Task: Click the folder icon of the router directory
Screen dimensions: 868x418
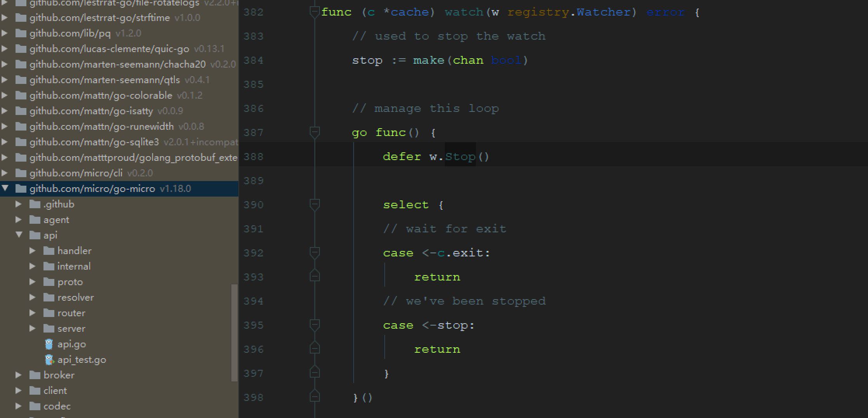Action: click(x=49, y=313)
